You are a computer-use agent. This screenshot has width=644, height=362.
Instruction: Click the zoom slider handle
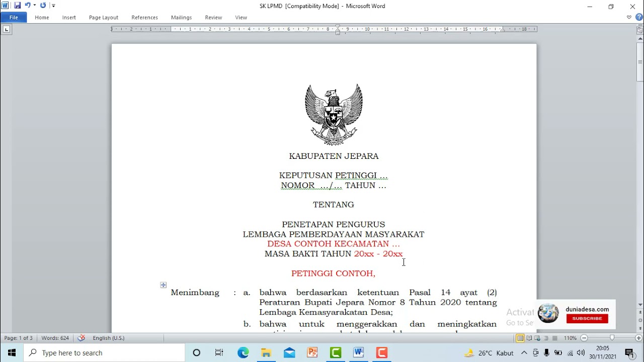pos(612,338)
